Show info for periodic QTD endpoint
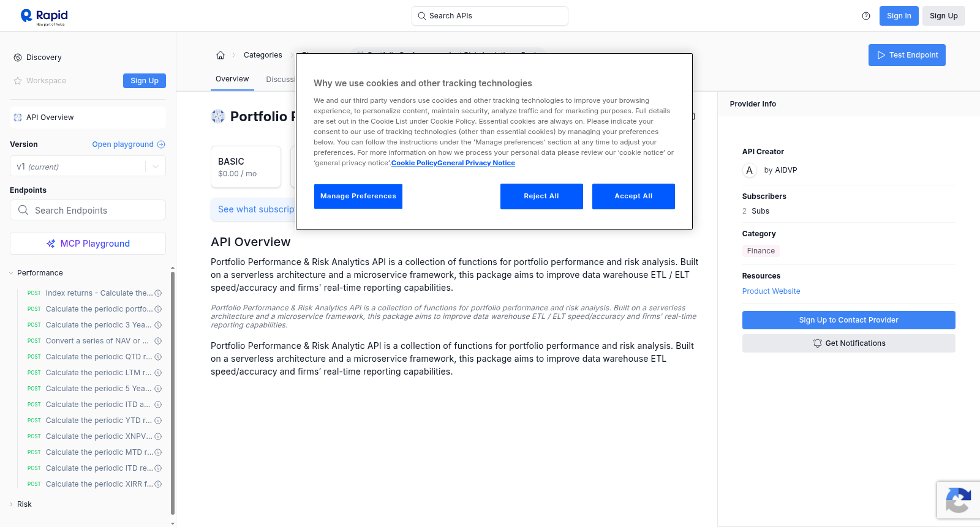Viewport: 980px width, 527px height. [158, 357]
